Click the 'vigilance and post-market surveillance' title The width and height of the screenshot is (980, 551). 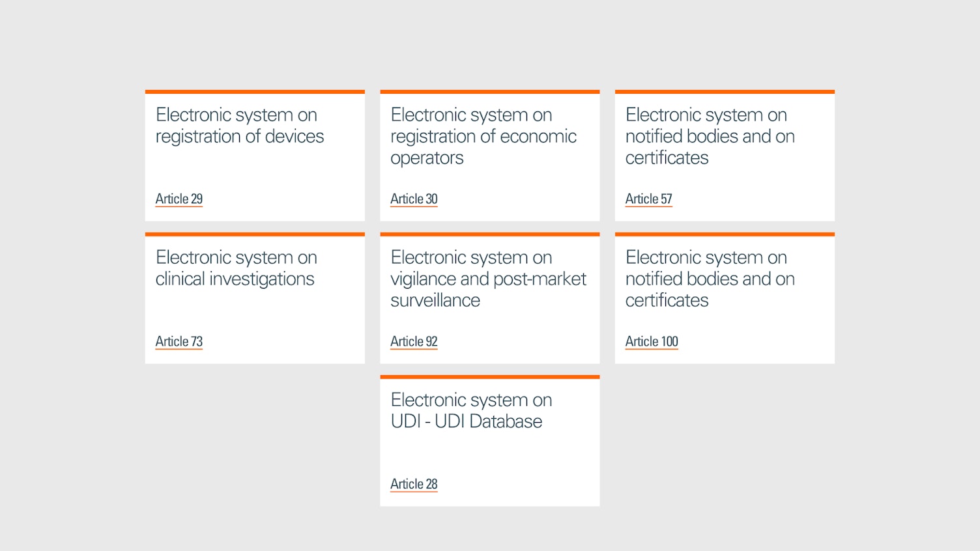coord(488,279)
